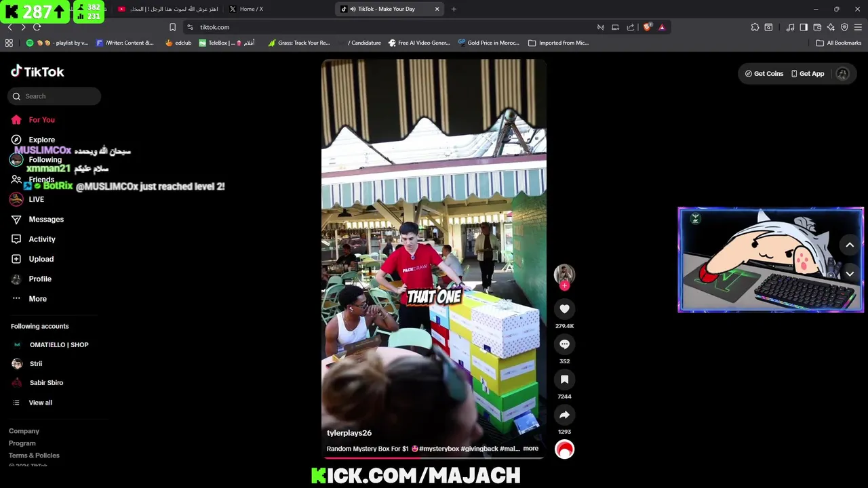Open new browser tab

coord(454,9)
